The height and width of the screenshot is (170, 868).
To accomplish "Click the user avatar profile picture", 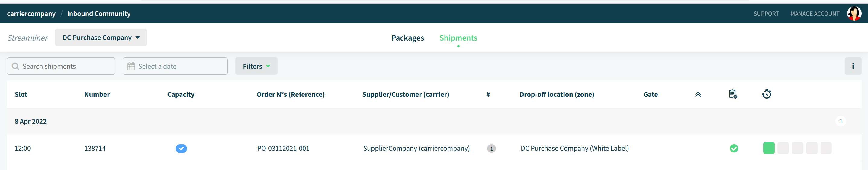I will [854, 14].
